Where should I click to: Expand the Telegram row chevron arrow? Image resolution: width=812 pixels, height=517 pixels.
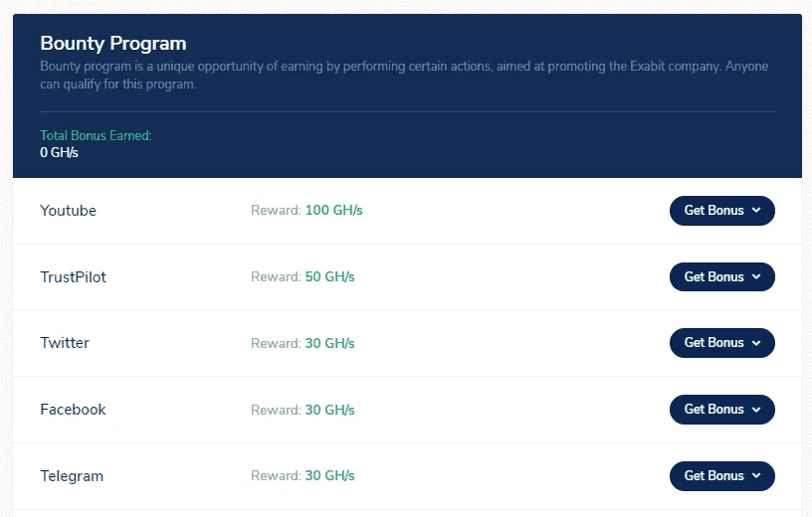[756, 475]
